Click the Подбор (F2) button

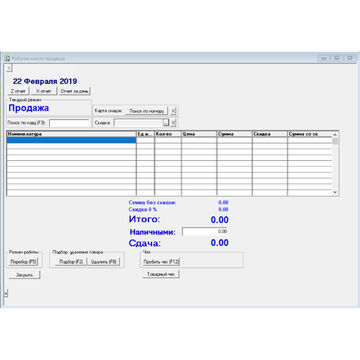point(71,262)
